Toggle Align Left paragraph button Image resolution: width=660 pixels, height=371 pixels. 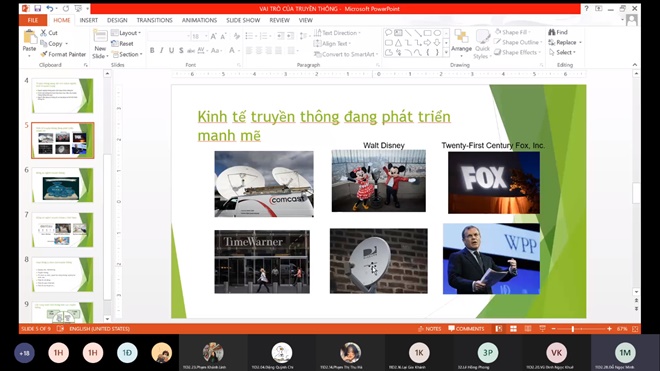click(x=249, y=51)
